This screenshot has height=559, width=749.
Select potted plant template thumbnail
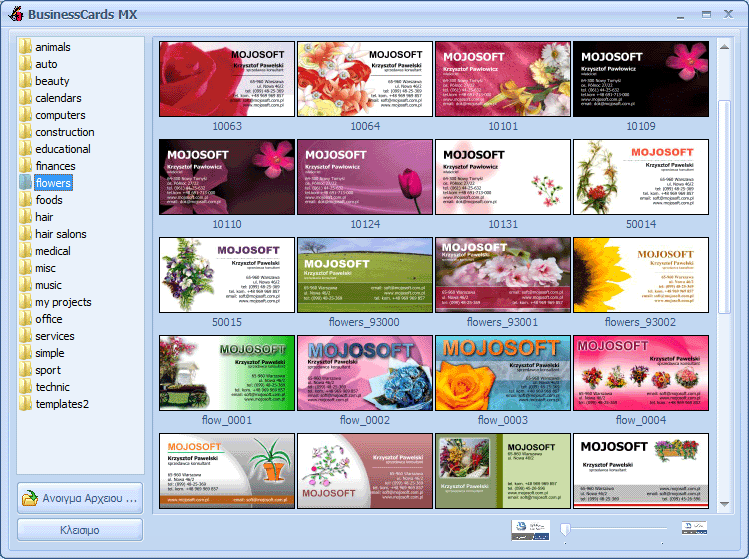(227, 471)
